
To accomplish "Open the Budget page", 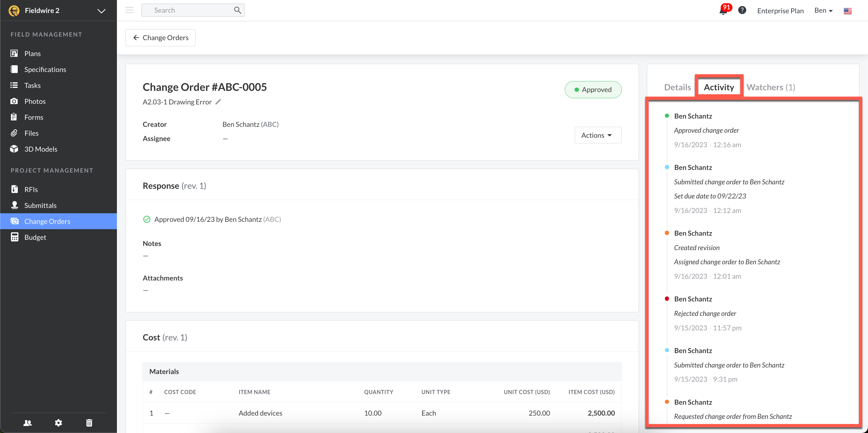I will pos(35,237).
